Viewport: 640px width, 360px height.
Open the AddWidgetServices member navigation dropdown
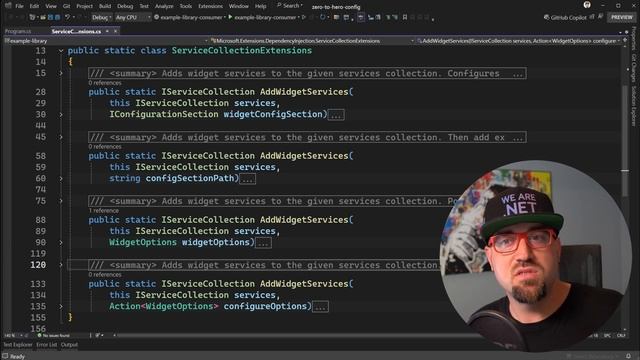coord(519,41)
